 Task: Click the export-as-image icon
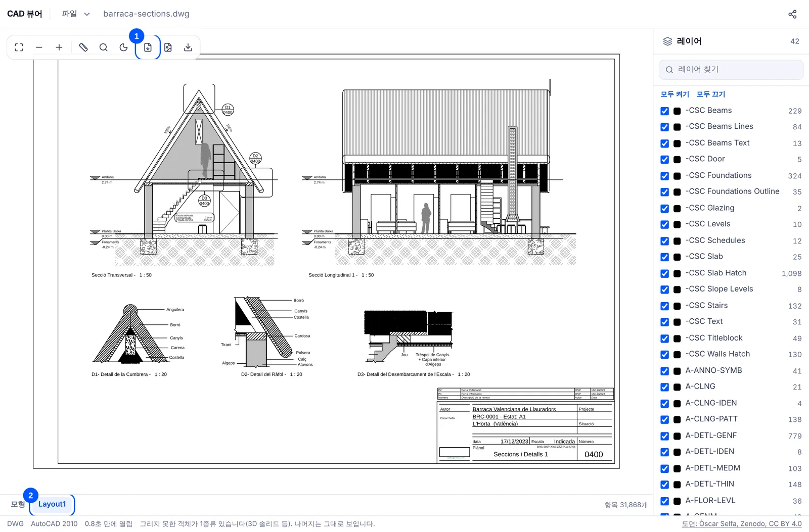click(x=168, y=47)
